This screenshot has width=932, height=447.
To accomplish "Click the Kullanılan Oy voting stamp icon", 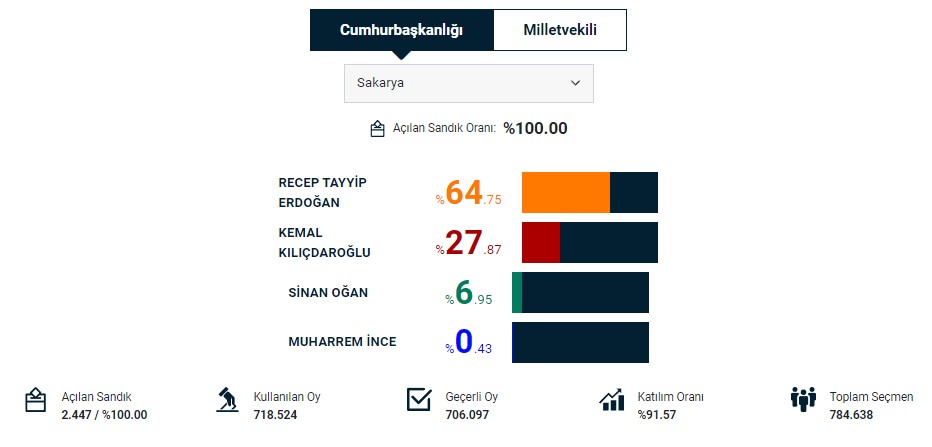I will tap(227, 400).
